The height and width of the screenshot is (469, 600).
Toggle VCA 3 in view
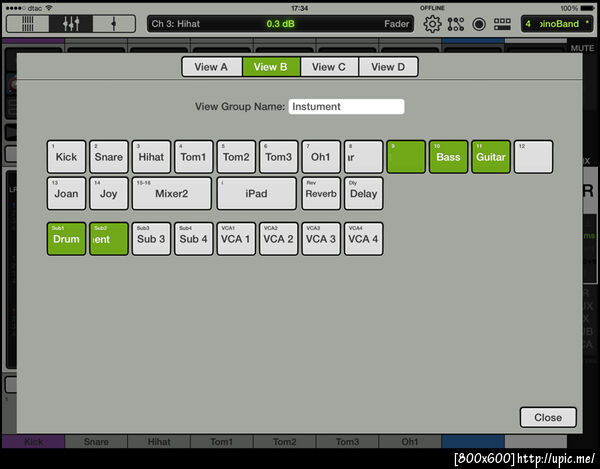[321, 239]
